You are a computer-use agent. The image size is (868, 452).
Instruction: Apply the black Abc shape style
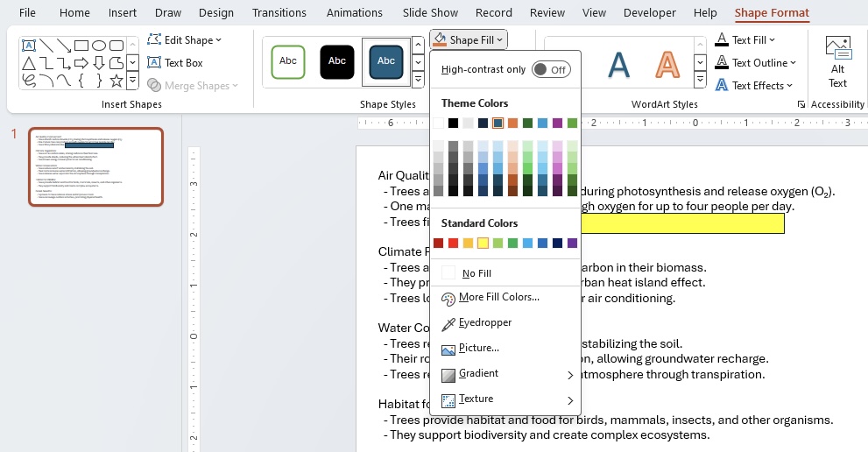[x=337, y=61]
